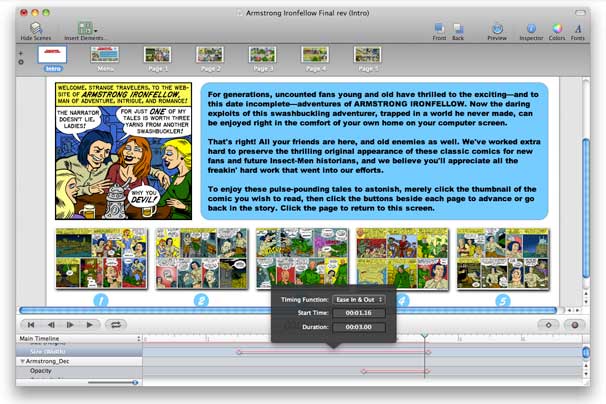Open the Main Timeline selector
This screenshot has height=404, width=606.
tap(79, 338)
